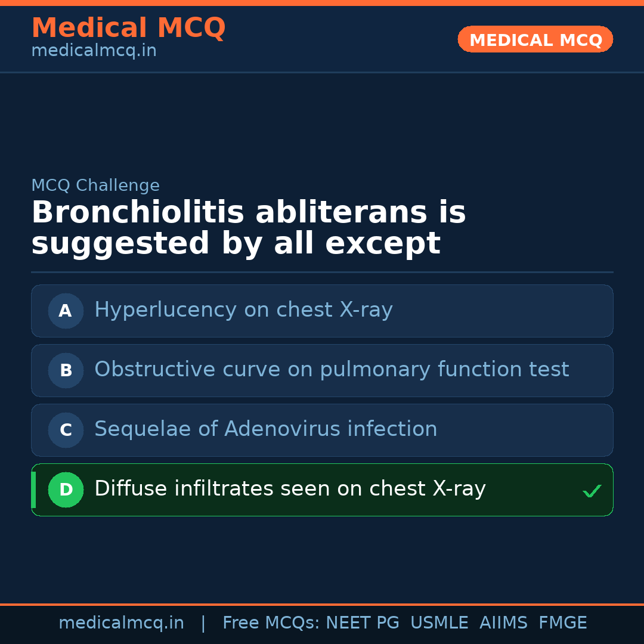The image size is (644, 644).
Task: Open medicalmcq.in link in footer
Action: pos(121,623)
